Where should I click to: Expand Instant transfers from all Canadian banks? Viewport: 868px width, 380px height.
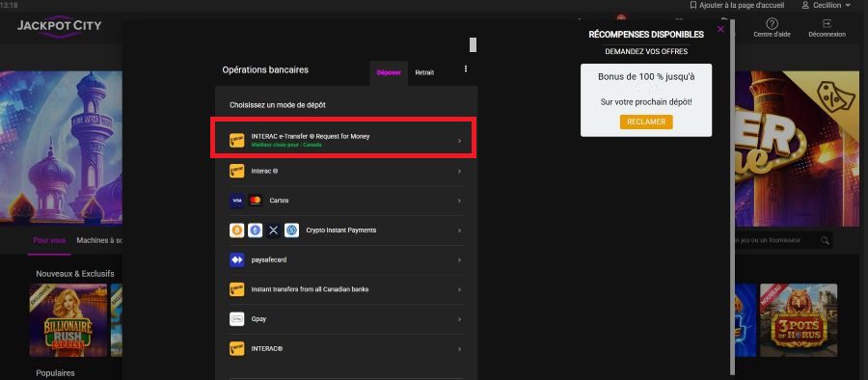(x=346, y=289)
